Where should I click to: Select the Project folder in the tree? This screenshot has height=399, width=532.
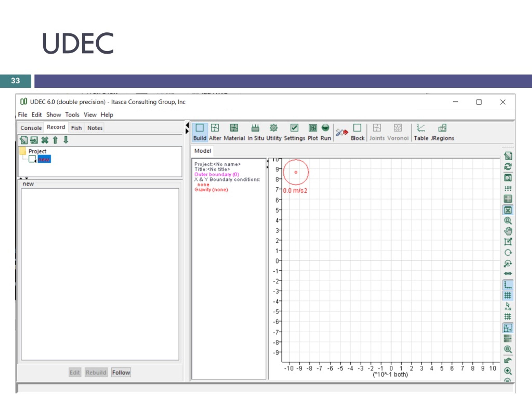33,151
